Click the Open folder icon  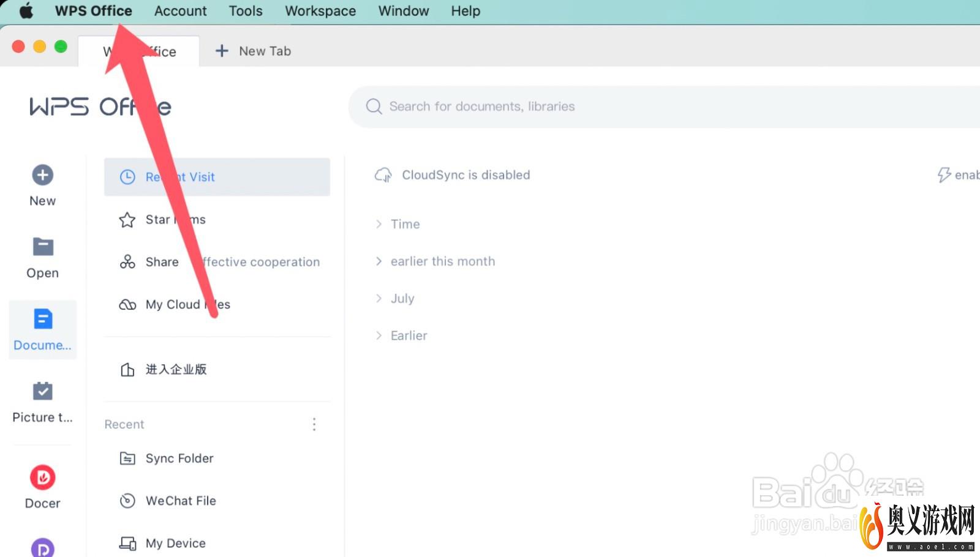pyautogui.click(x=42, y=247)
